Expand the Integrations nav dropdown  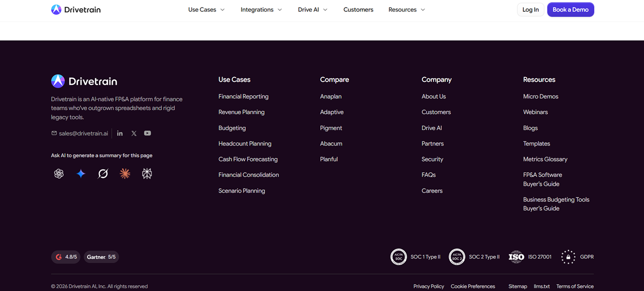click(261, 10)
